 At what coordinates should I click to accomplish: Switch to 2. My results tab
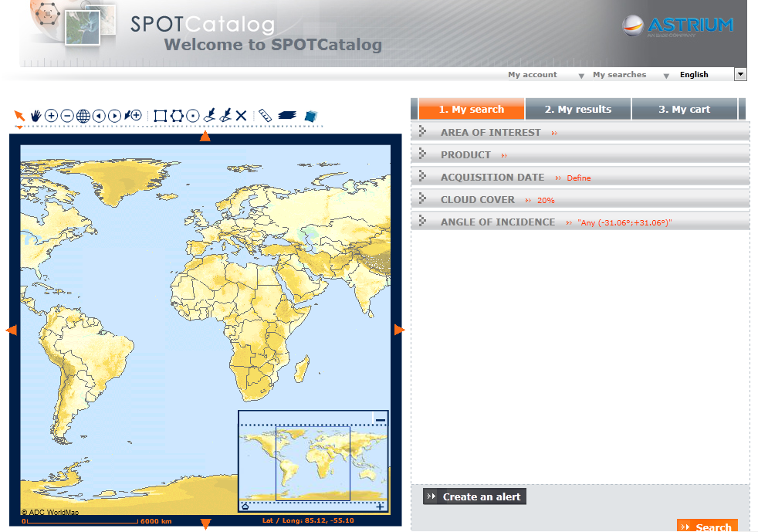(x=578, y=110)
